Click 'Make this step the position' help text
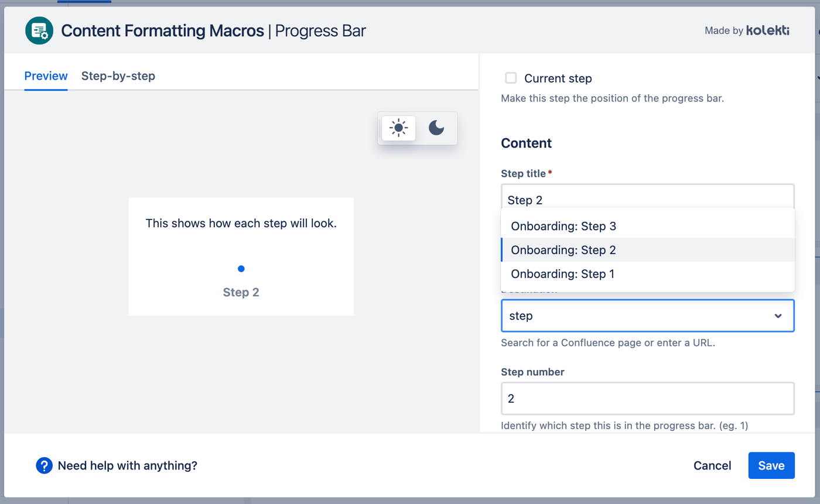The width and height of the screenshot is (820, 504). [613, 98]
